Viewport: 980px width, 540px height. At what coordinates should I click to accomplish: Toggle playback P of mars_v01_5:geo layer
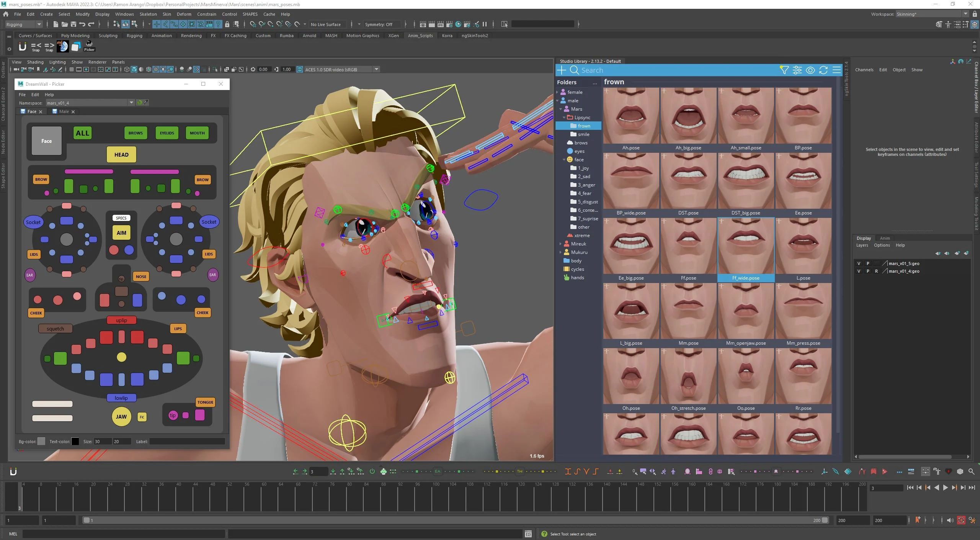[x=867, y=263]
